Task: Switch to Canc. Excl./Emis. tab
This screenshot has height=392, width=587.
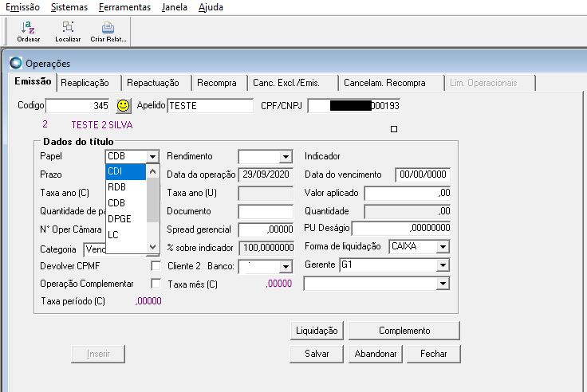Action: click(x=293, y=83)
